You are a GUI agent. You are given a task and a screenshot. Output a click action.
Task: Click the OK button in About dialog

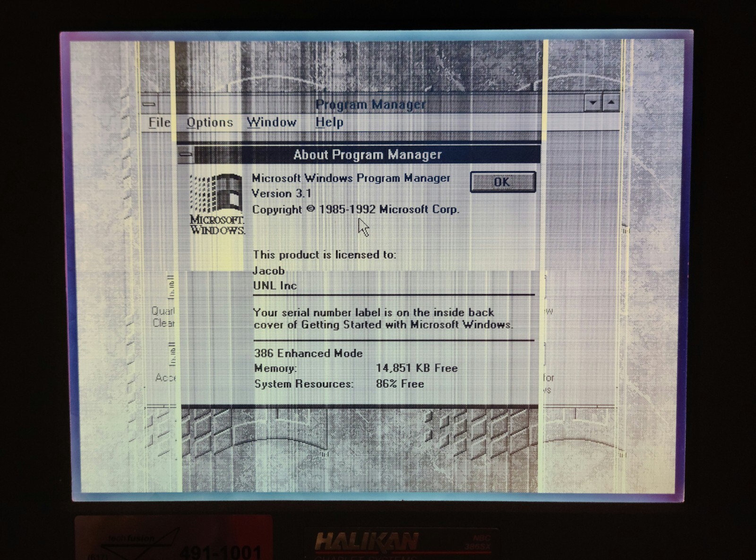point(503,182)
